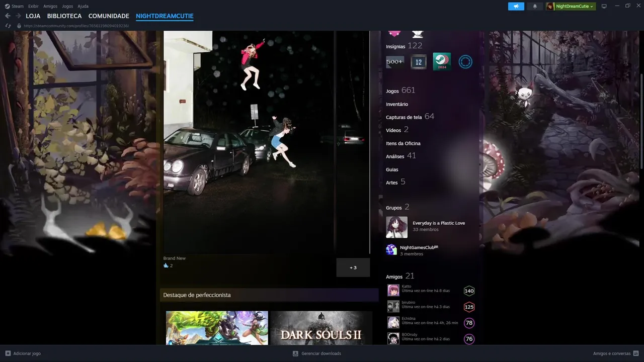Open the Amigos menu
The width and height of the screenshot is (644, 362).
click(50, 6)
